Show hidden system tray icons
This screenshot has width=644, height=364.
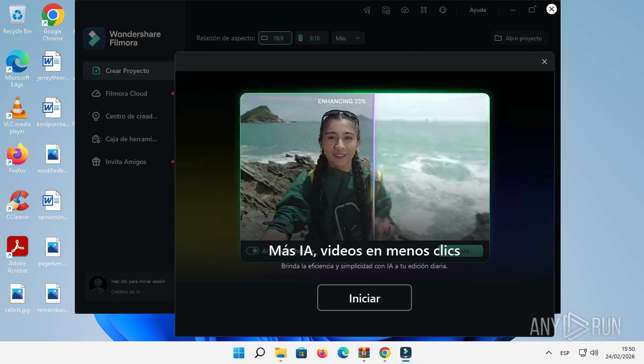pyautogui.click(x=549, y=353)
